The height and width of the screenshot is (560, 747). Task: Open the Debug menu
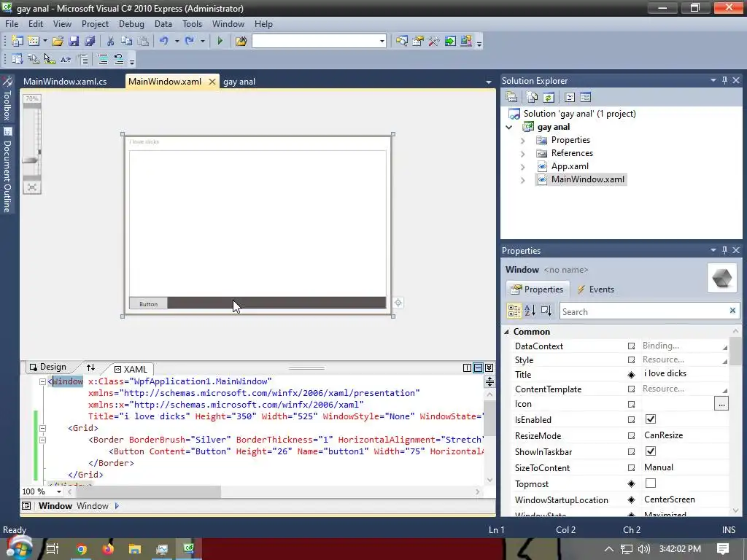(x=131, y=24)
